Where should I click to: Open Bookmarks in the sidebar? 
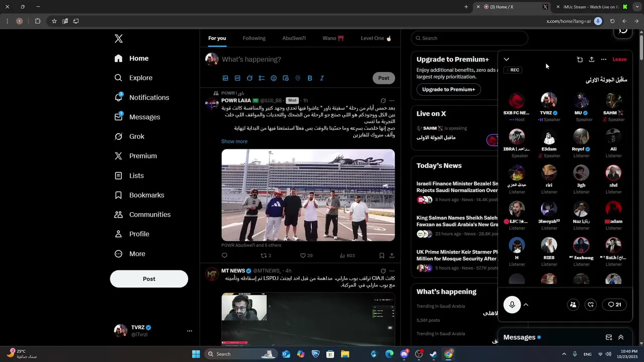pyautogui.click(x=139, y=195)
